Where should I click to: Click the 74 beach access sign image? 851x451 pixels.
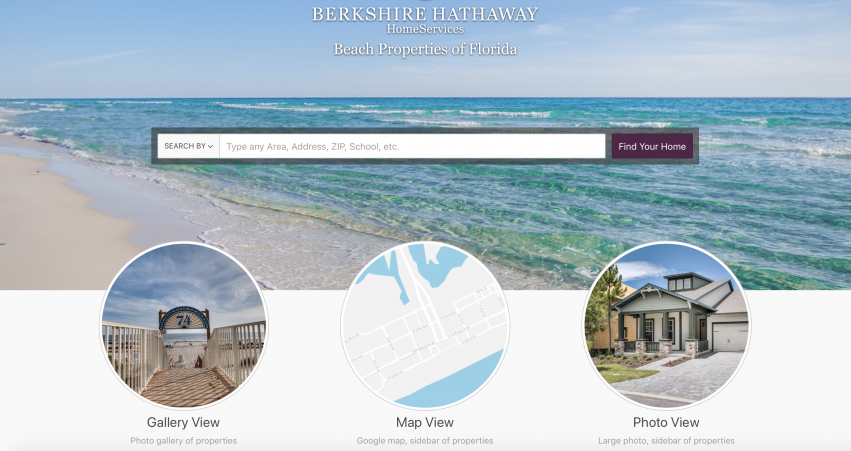coord(184,320)
